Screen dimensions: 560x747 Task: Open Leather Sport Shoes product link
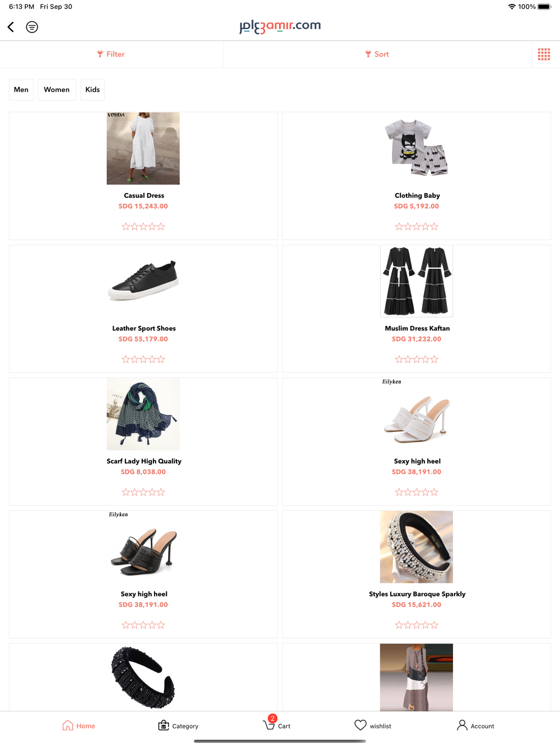[144, 328]
